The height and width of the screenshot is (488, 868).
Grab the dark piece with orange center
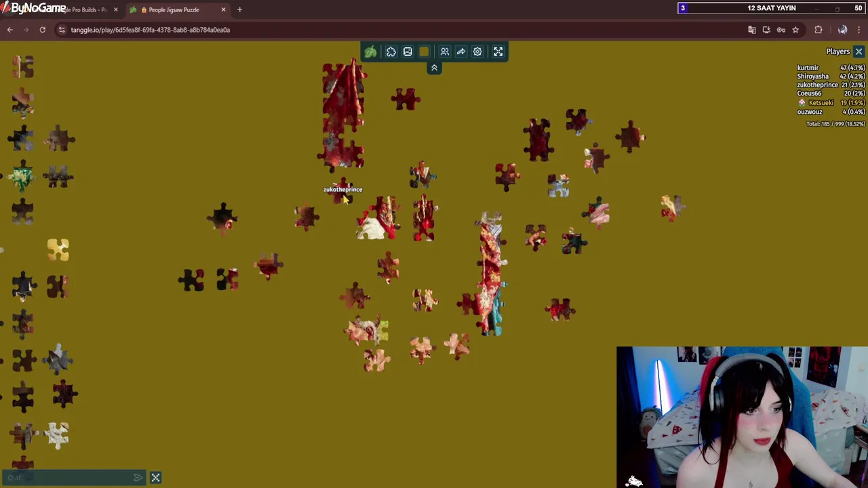pyautogui.click(x=223, y=218)
